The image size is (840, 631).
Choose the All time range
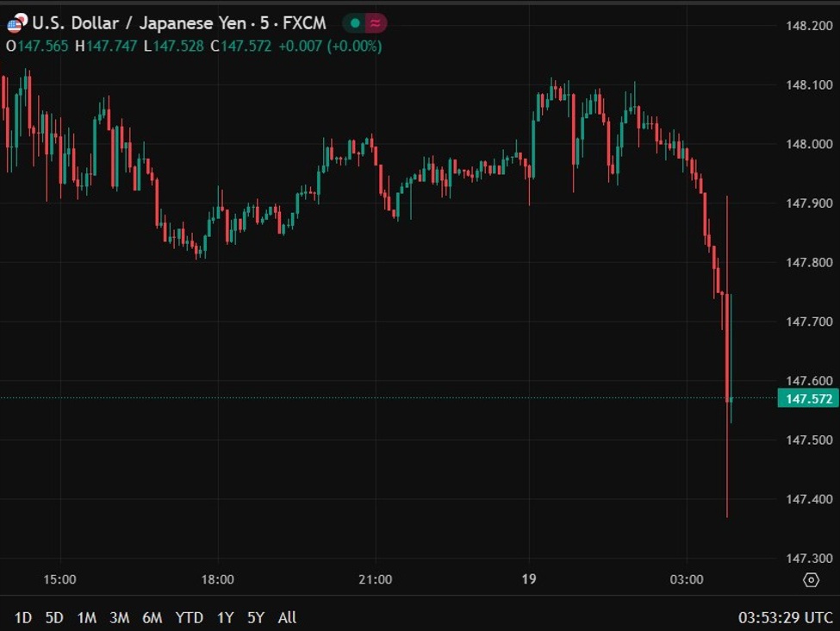[287, 618]
